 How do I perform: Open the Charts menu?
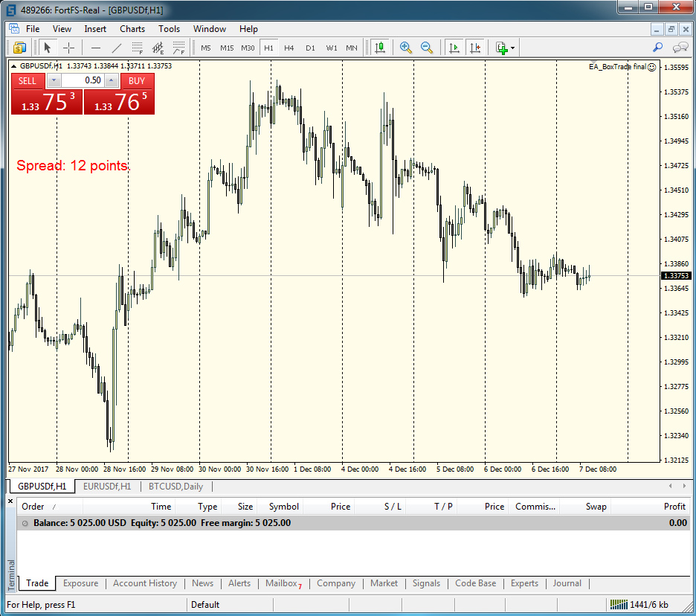point(132,29)
